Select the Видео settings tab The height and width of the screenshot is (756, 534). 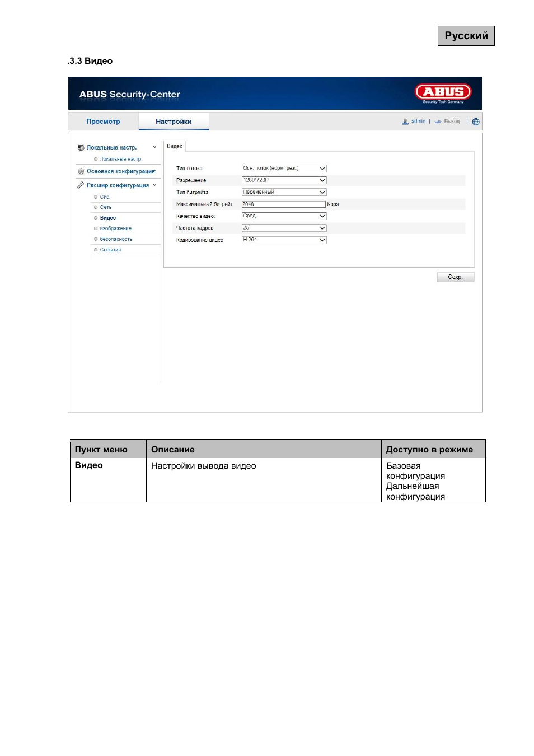pos(175,146)
